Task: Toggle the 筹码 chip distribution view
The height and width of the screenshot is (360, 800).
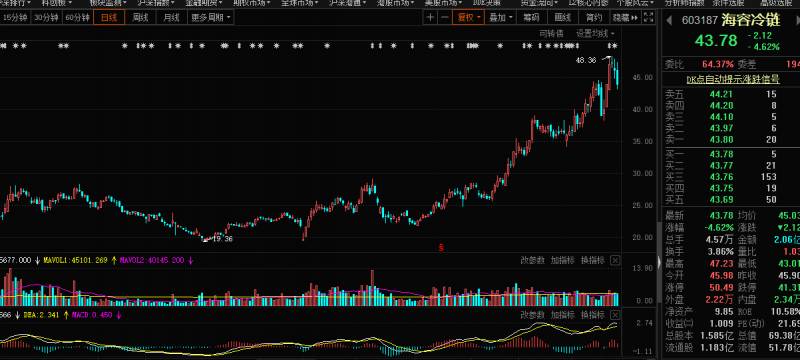Action: click(531, 18)
